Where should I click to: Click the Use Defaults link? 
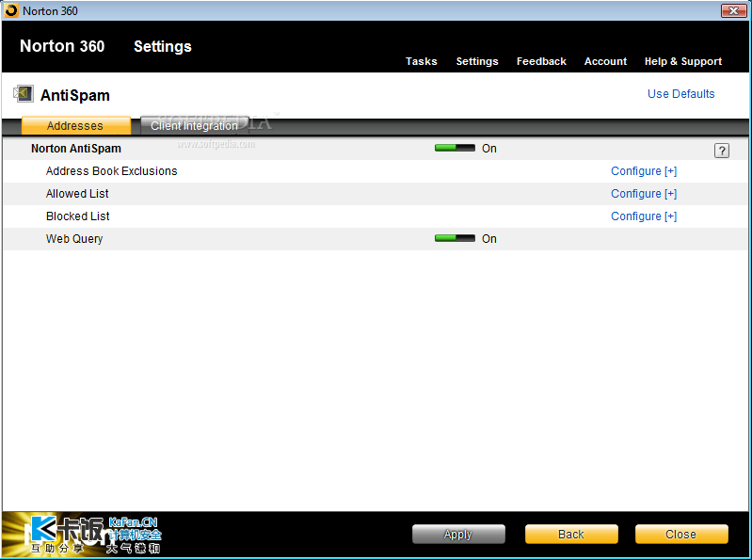pyautogui.click(x=681, y=94)
